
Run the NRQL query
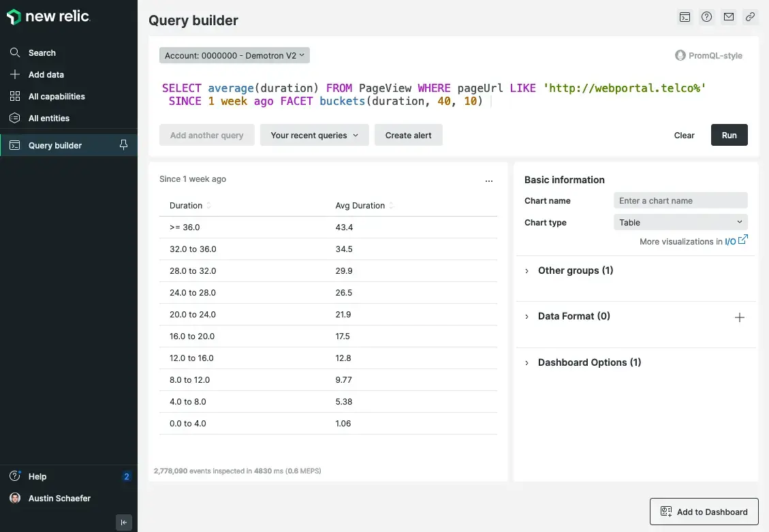click(729, 135)
